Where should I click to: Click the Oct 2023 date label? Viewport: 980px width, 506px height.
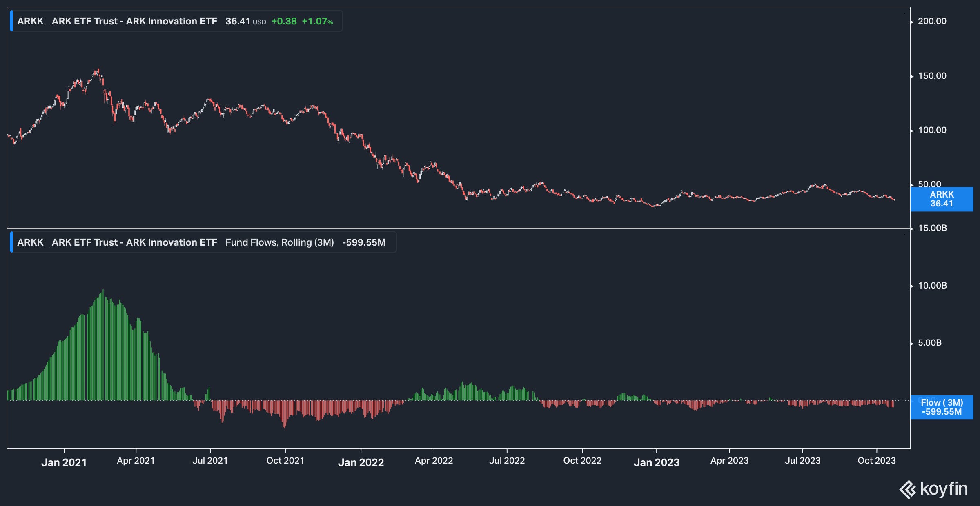[877, 461]
